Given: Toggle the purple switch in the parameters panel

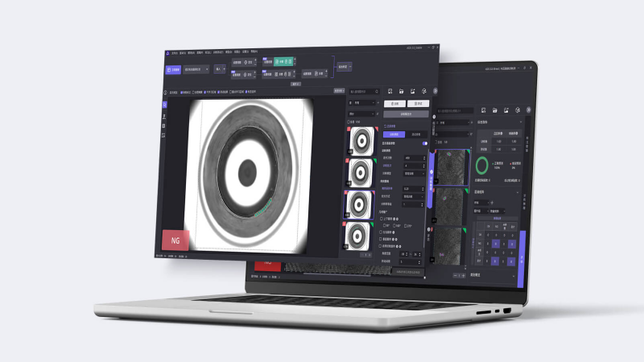Looking at the screenshot, I should tap(424, 143).
